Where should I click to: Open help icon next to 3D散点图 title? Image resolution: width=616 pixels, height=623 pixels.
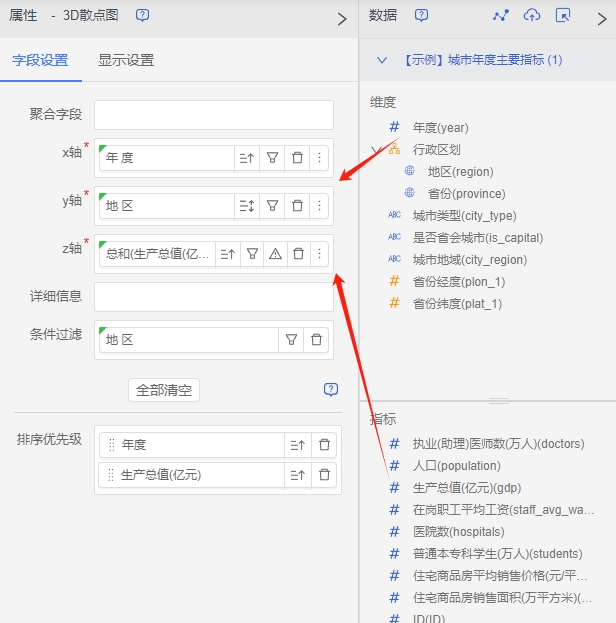tap(143, 16)
